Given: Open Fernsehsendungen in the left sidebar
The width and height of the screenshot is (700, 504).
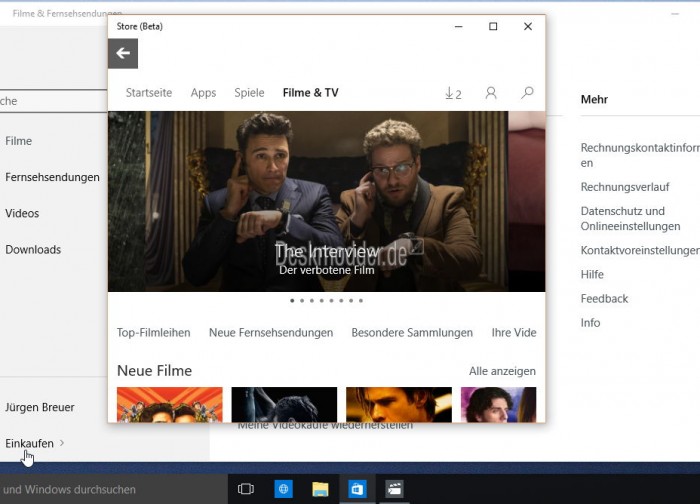Looking at the screenshot, I should click(x=52, y=177).
